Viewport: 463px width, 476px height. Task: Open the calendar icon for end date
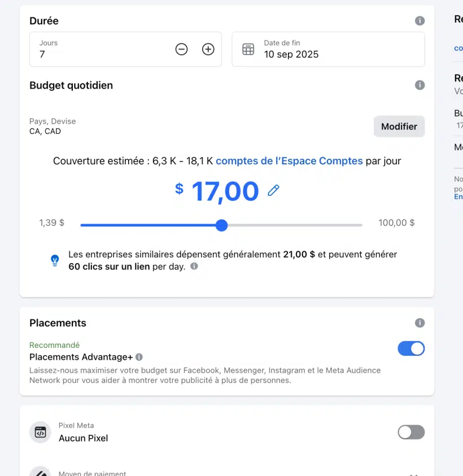248,49
